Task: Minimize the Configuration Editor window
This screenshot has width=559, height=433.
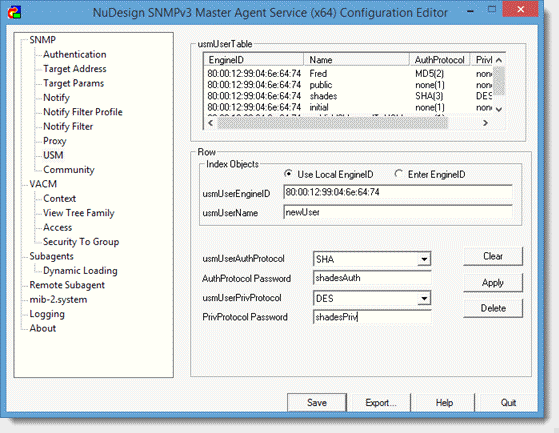Action: tap(471, 11)
